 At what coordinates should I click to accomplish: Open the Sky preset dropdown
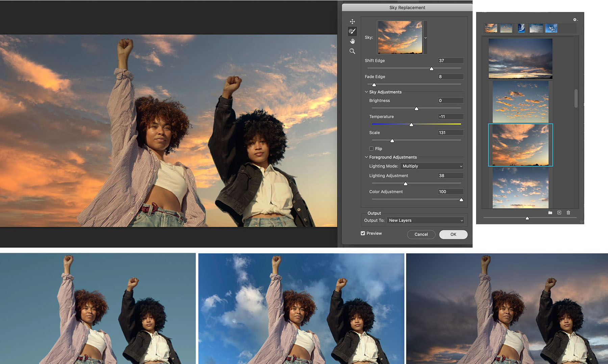425,38
